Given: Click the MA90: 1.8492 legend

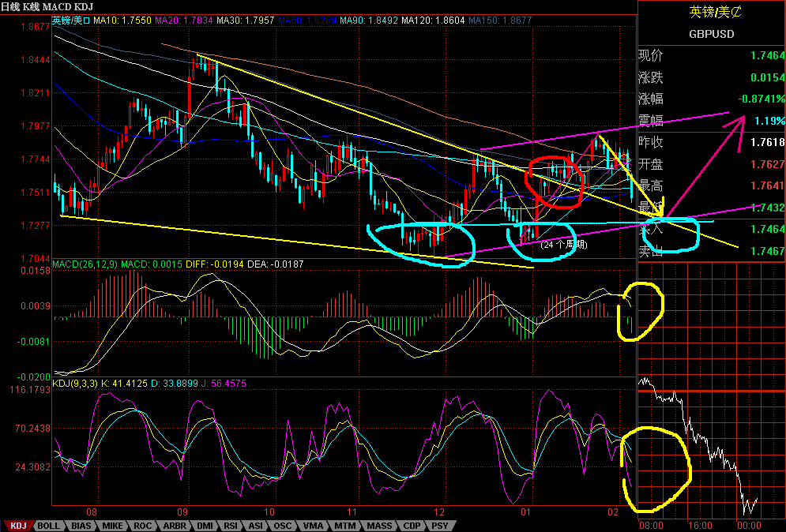Looking at the screenshot, I should point(368,21).
